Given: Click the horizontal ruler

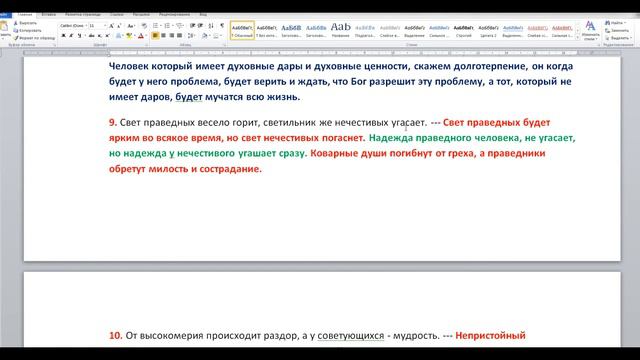Looking at the screenshot, I should 322,53.
